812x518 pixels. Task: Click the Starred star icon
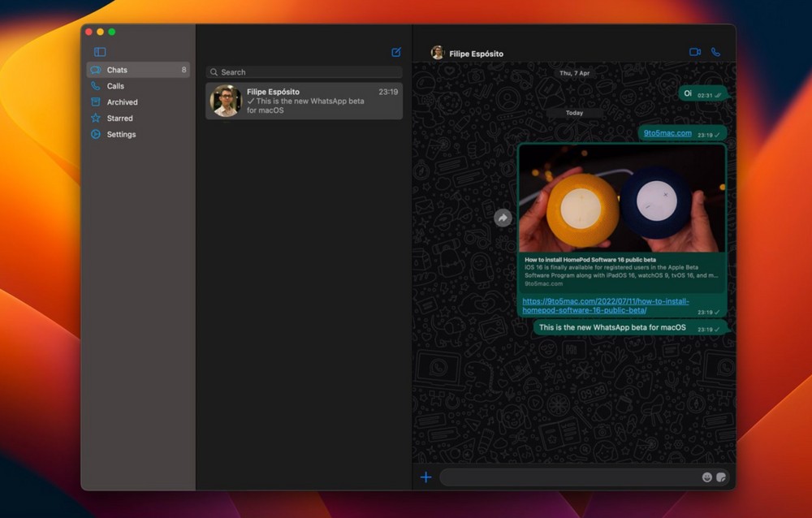point(96,118)
